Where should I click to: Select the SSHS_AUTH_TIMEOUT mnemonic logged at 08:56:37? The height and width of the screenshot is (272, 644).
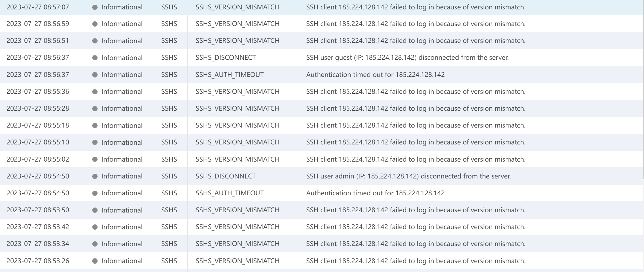coord(229,75)
